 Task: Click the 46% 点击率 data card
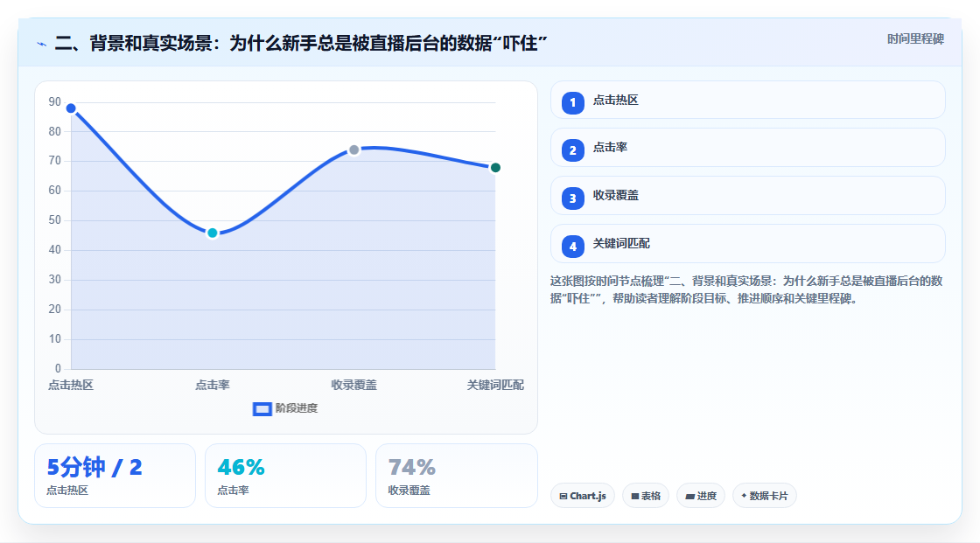[285, 476]
